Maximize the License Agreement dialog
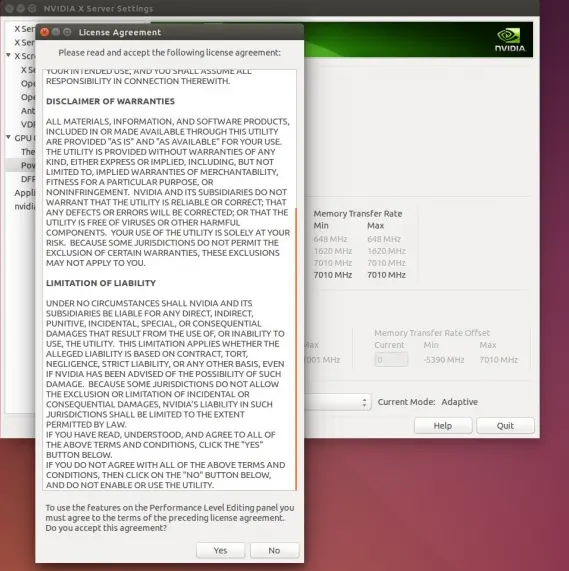569x571 pixels. [67, 32]
